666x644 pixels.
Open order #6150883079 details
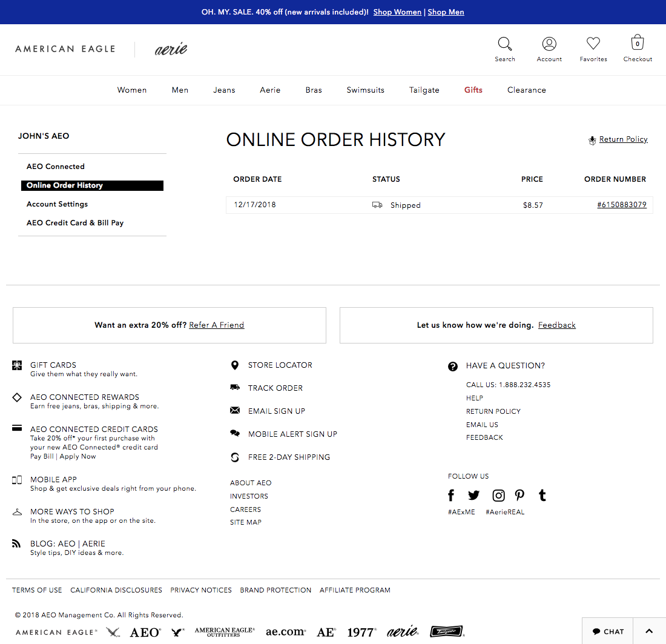[x=622, y=205]
